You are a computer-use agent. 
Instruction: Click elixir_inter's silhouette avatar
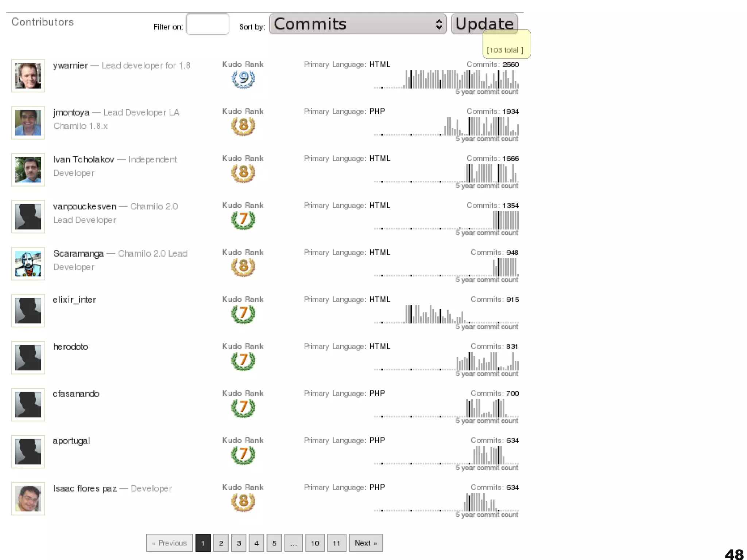[x=28, y=311]
